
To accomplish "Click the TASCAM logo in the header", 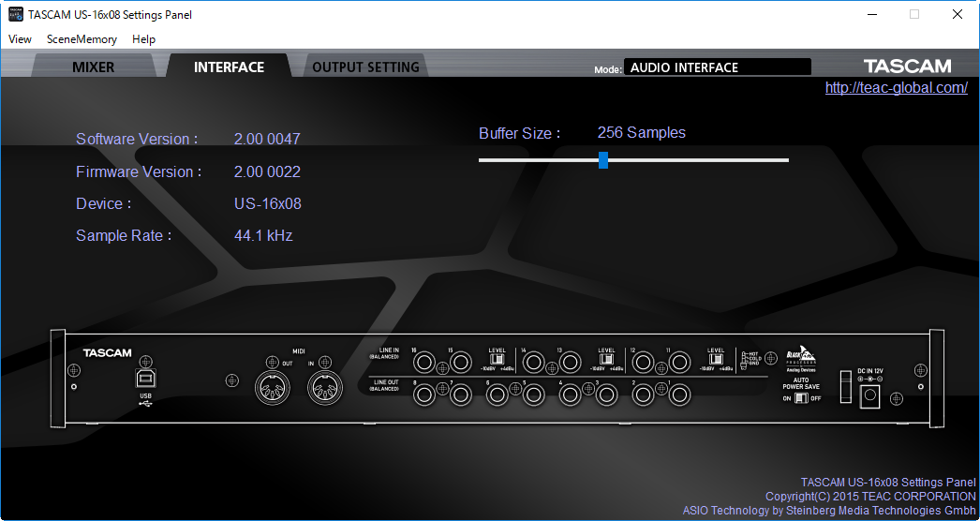I will coord(908,67).
